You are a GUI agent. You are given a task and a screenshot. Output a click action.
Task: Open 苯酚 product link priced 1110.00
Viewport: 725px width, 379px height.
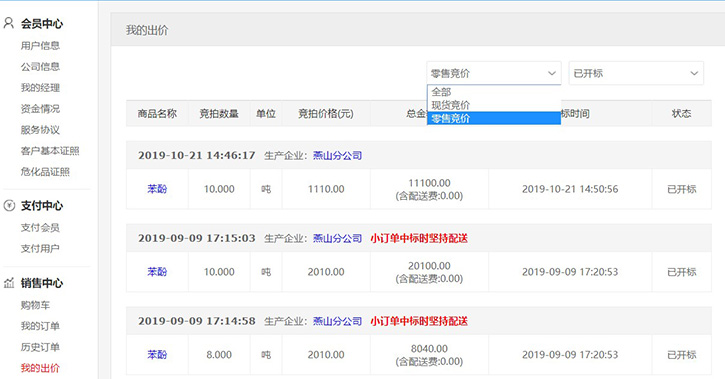(x=157, y=189)
